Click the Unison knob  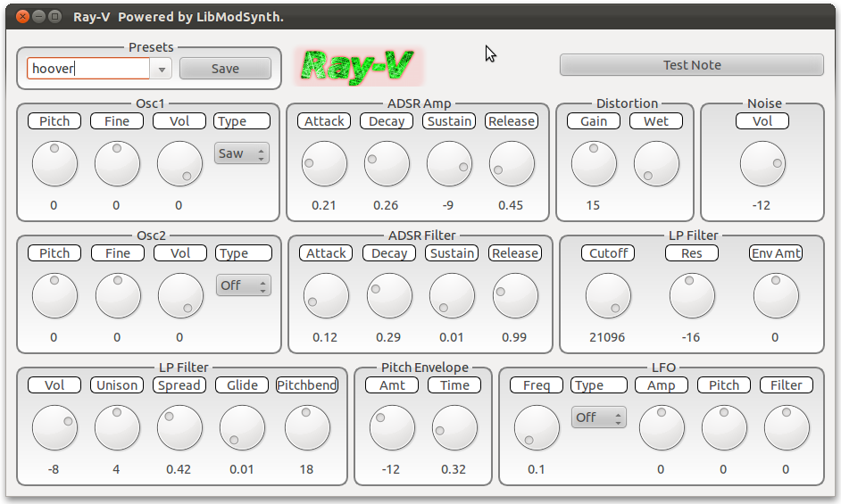click(x=117, y=428)
